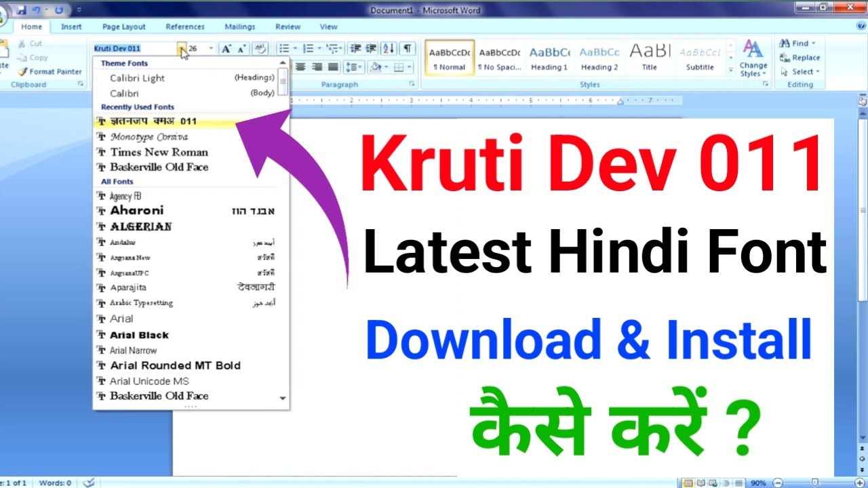Open the View ribbon tab
Image resolution: width=868 pixels, height=488 pixels.
[329, 26]
